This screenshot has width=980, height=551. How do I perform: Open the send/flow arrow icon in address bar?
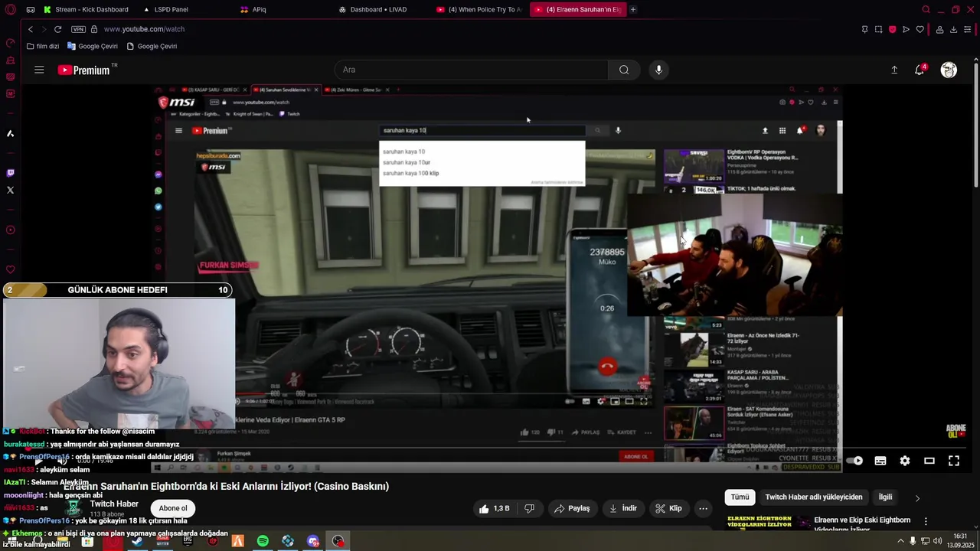[906, 29]
